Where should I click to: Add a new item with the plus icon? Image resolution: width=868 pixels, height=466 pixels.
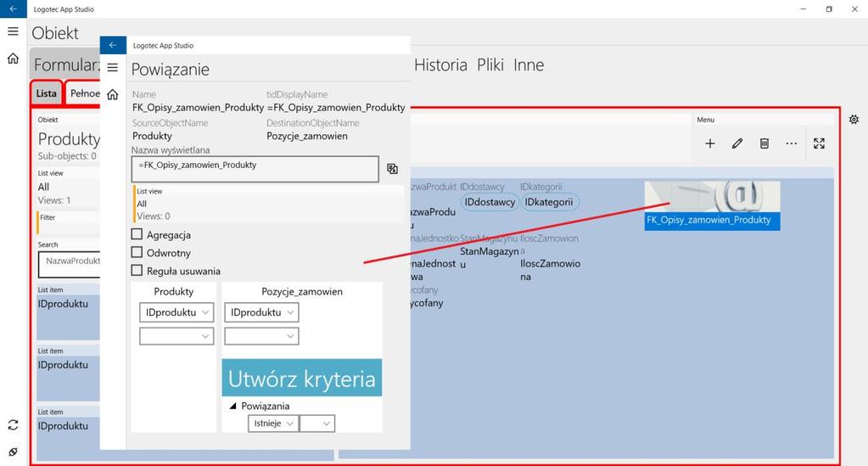pos(710,143)
